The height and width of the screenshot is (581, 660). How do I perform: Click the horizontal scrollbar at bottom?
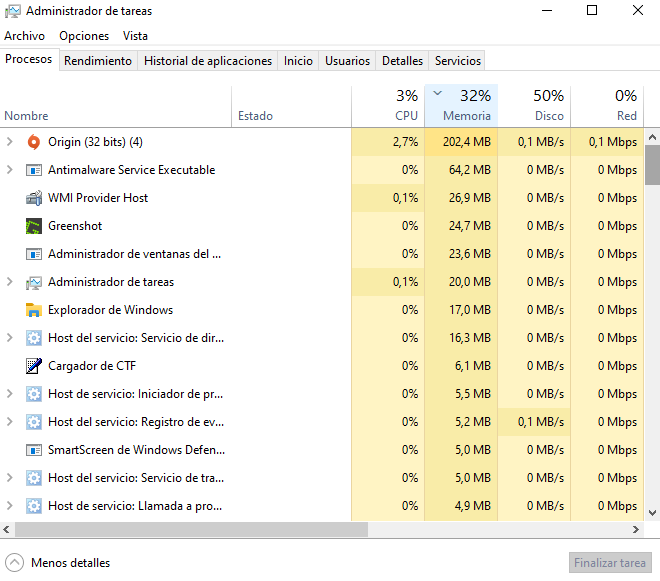[x=190, y=530]
